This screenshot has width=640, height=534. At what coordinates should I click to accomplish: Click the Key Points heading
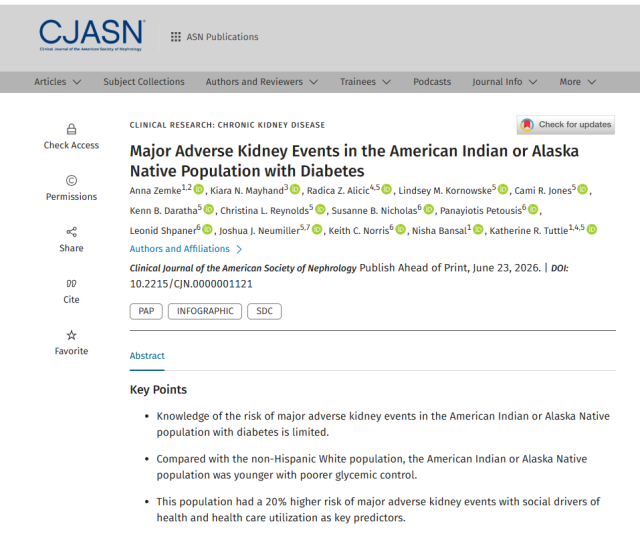click(x=158, y=389)
